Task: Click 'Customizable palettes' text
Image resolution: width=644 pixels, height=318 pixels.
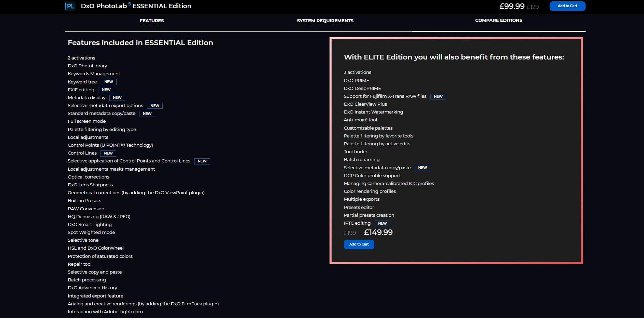Action: [368, 128]
